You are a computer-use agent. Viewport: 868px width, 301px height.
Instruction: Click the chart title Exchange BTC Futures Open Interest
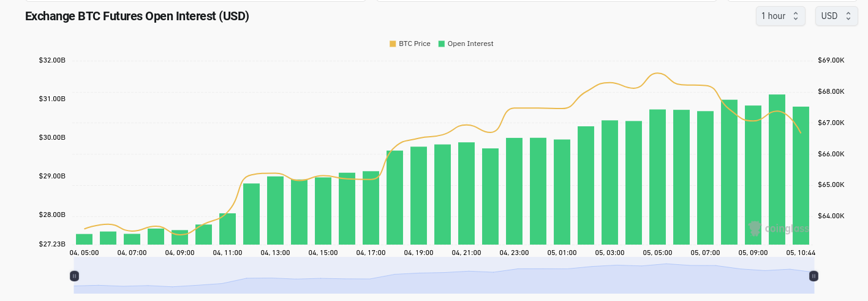pos(137,17)
